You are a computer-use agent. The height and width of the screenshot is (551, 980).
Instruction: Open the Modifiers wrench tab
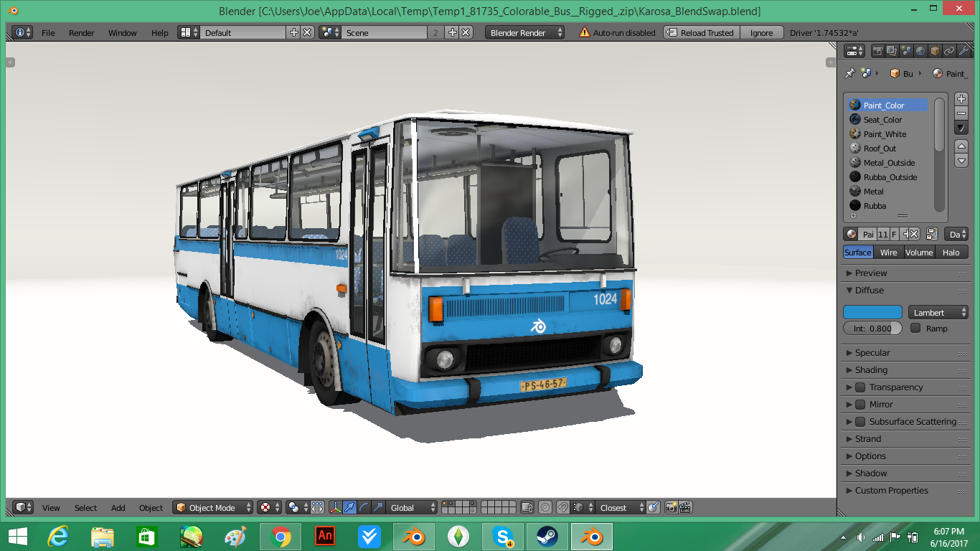pyautogui.click(x=963, y=51)
